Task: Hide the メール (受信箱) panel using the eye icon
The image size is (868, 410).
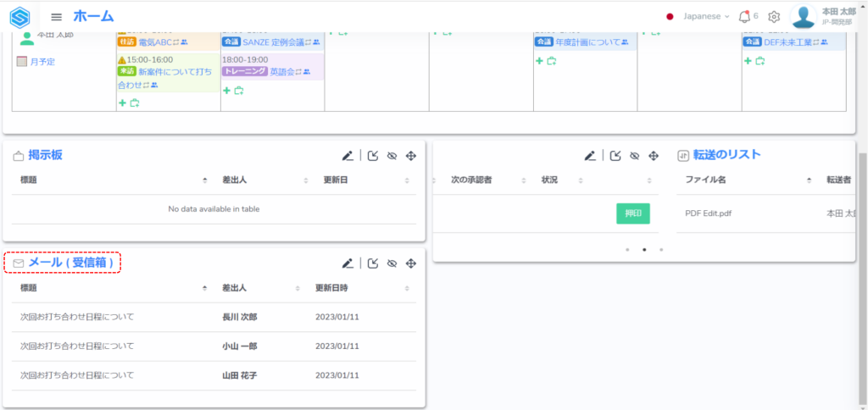Action: (x=392, y=263)
